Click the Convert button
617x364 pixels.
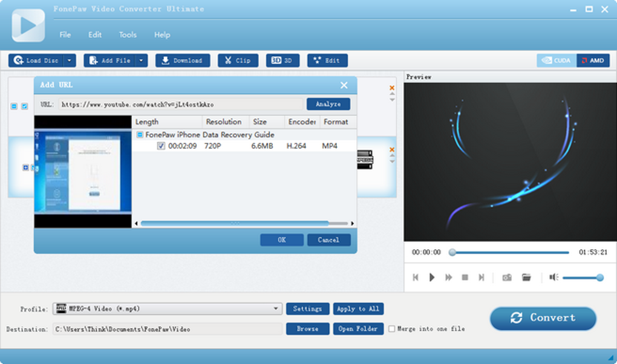pyautogui.click(x=543, y=318)
